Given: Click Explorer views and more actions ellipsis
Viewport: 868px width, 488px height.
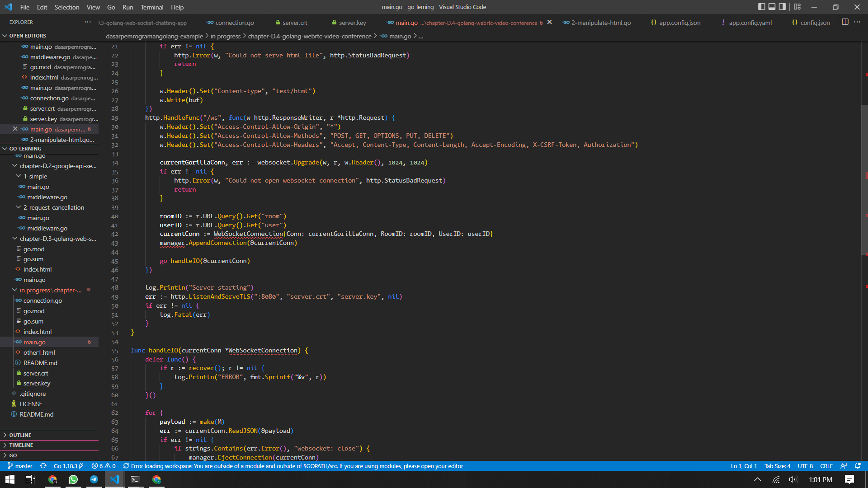Looking at the screenshot, I should 87,22.
